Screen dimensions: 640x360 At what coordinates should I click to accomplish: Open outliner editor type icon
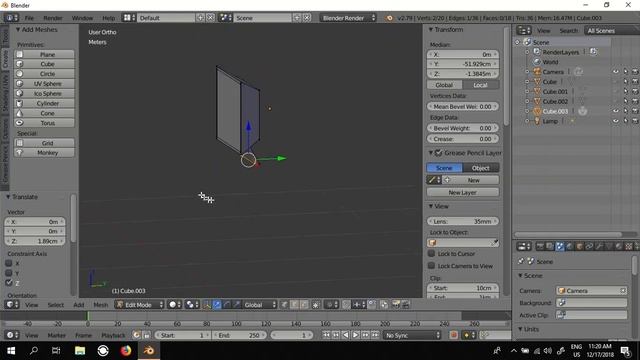(523, 31)
